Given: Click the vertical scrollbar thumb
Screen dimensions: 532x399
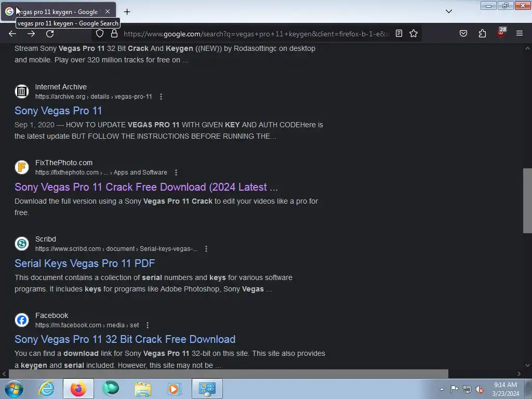Looking at the screenshot, I should click(527, 201).
